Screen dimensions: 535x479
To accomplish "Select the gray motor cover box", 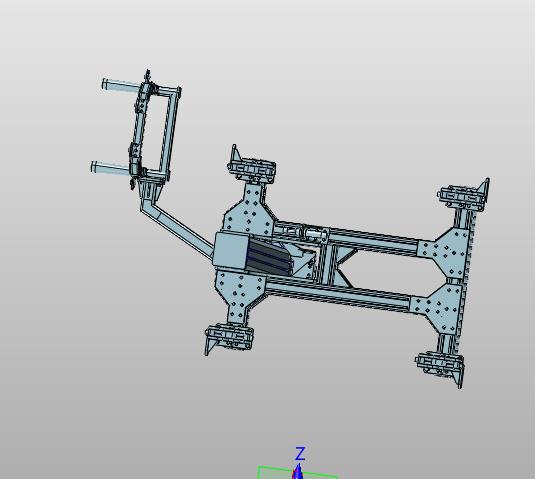I will [231, 250].
